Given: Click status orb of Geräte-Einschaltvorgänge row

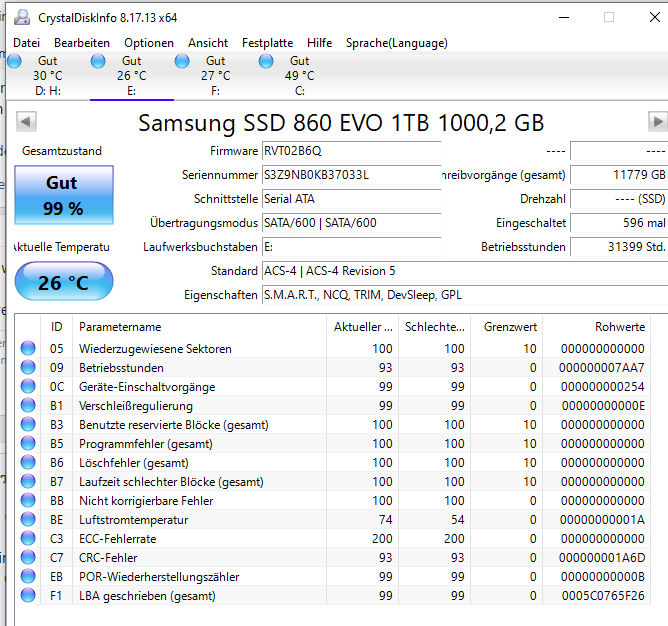Looking at the screenshot, I should coord(28,386).
